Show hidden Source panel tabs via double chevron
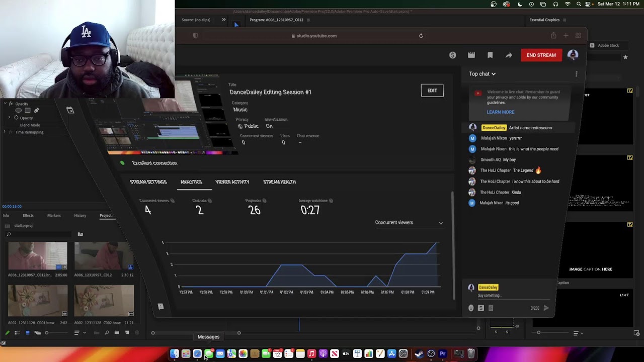 coord(224,20)
